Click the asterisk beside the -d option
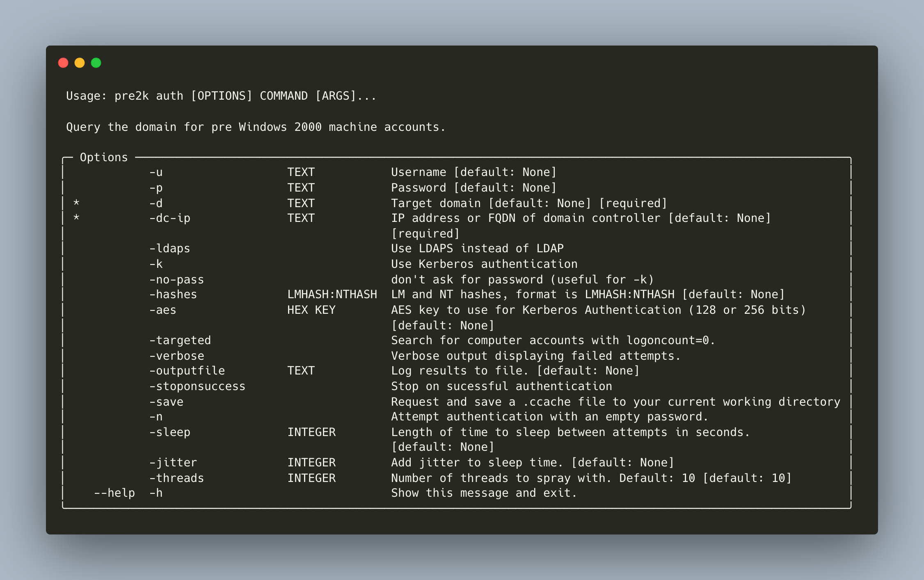This screenshot has width=924, height=580. click(x=76, y=203)
